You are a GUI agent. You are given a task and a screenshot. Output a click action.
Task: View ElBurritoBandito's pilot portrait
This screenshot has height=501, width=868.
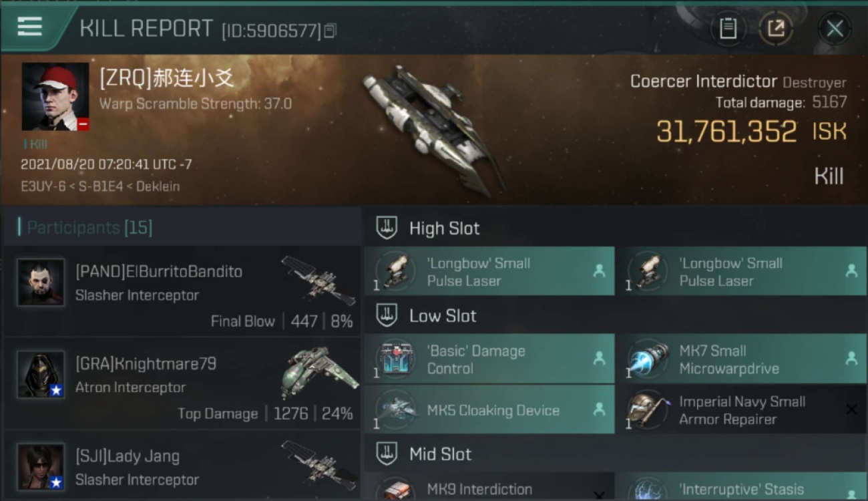41,283
